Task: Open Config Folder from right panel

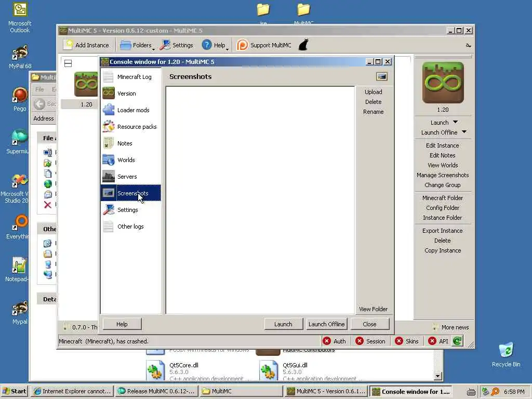Action: coord(443,208)
